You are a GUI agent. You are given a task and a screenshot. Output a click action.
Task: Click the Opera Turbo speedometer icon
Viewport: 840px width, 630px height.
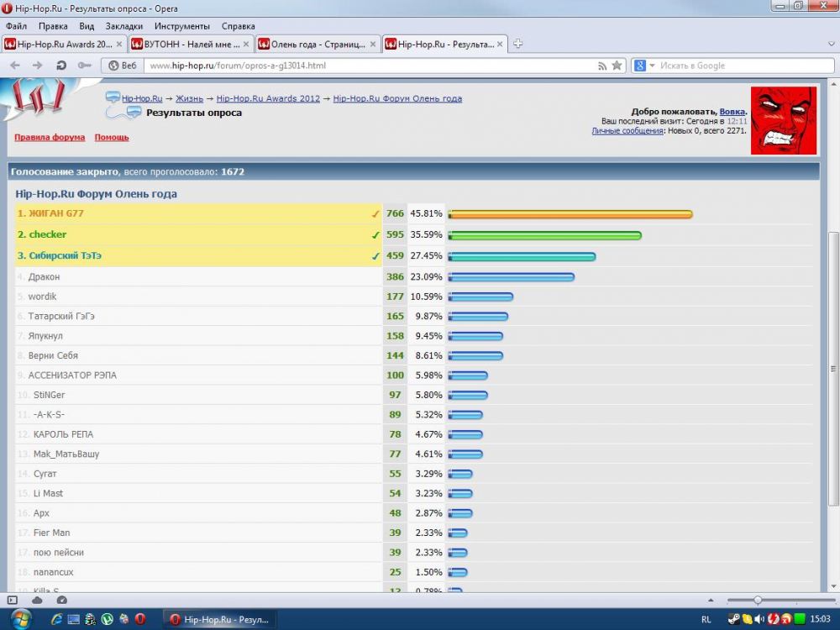(x=61, y=600)
